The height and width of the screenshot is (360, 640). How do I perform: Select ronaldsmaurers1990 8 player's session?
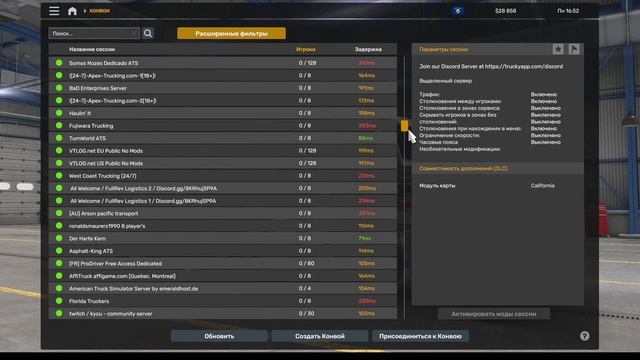[x=222, y=226]
